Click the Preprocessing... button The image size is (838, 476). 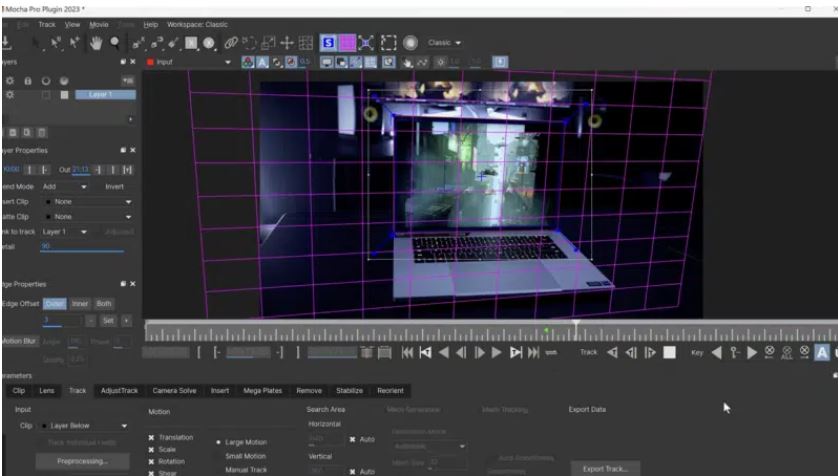(83, 461)
